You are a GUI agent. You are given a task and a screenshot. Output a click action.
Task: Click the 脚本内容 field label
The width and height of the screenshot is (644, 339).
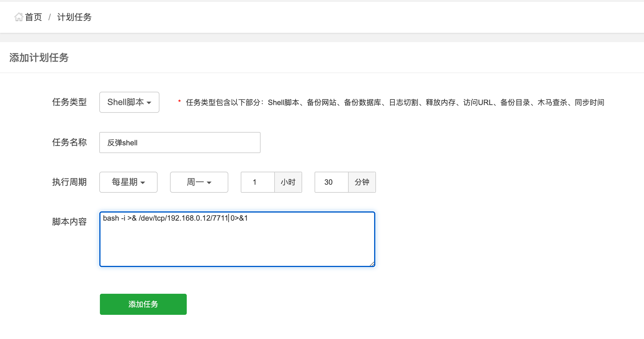pos(69,222)
